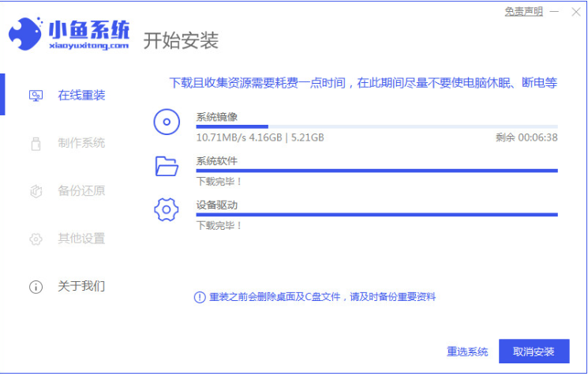Click the 系统镜像 download progress bar
Image resolution: width=588 pixels, height=376 pixels.
[376, 126]
